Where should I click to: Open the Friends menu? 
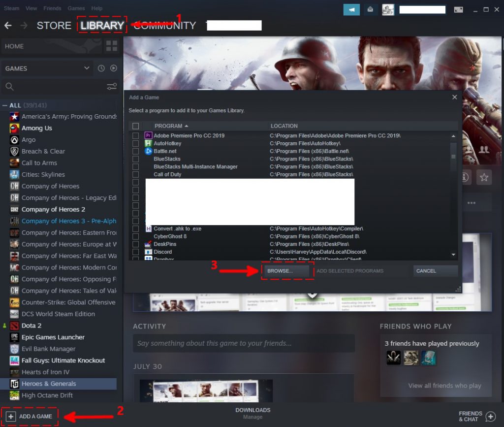point(52,8)
